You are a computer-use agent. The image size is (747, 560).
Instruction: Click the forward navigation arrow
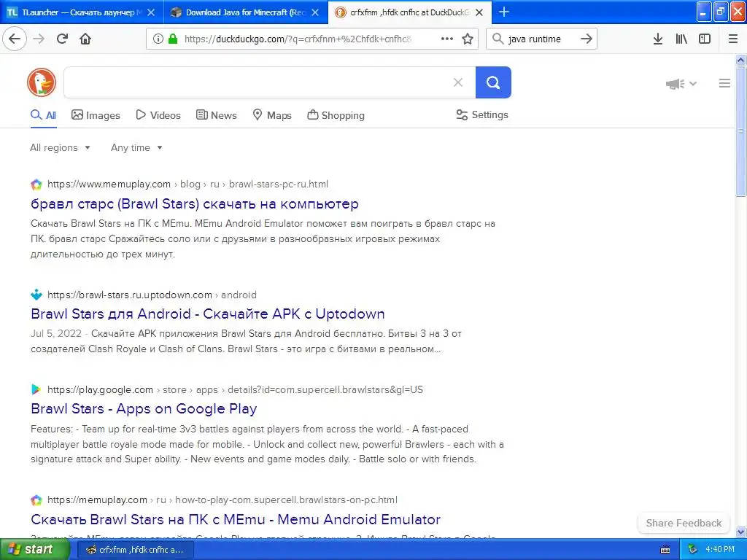[39, 39]
